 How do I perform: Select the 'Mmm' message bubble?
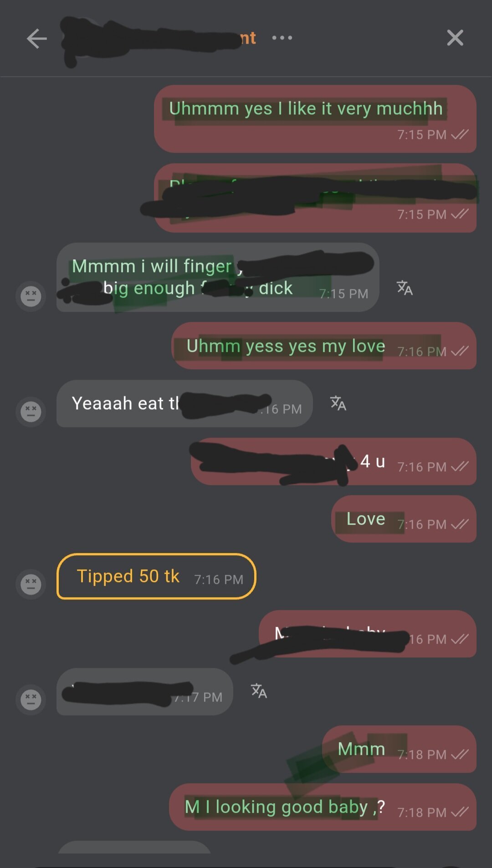[x=399, y=749]
